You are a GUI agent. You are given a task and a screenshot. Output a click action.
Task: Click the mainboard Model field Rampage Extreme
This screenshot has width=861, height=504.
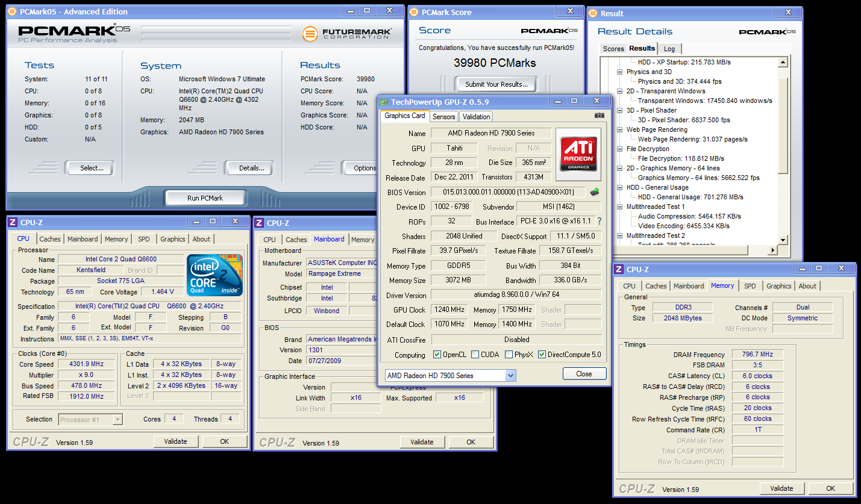pos(342,273)
